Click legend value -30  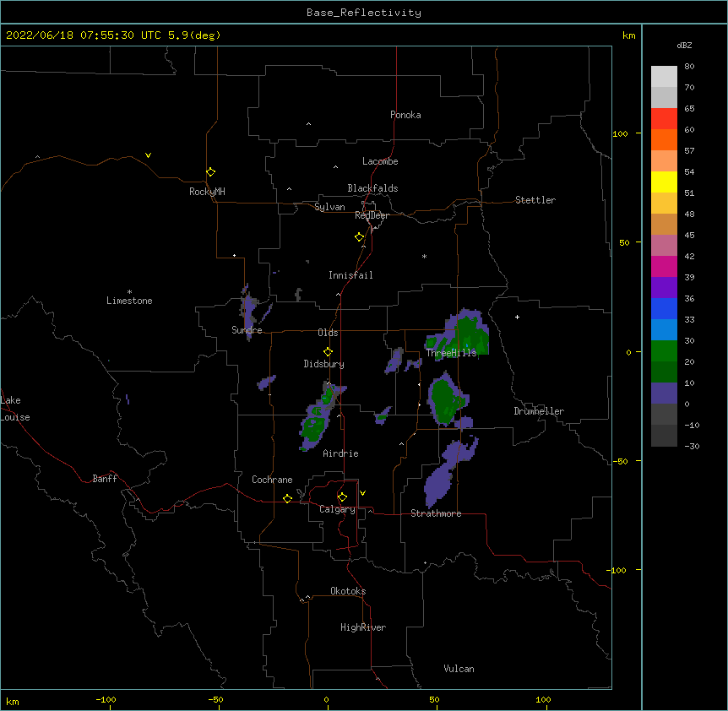tap(692, 446)
